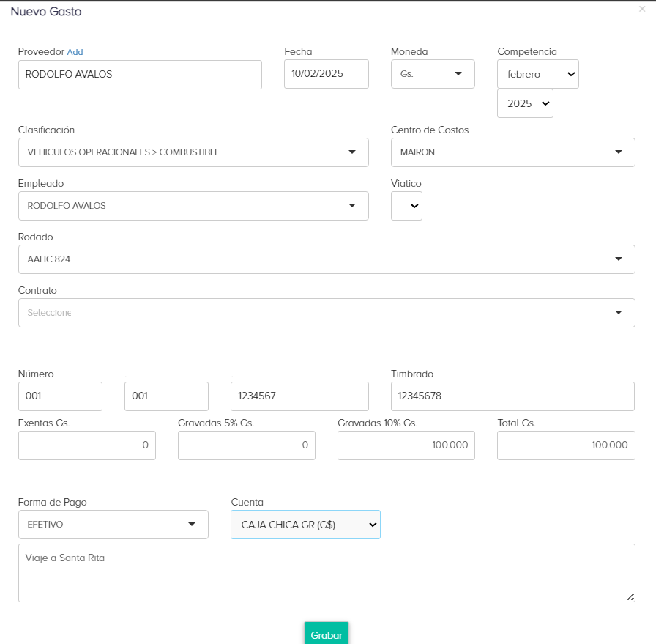Click the Timbrado input field
This screenshot has height=644, width=656.
click(x=512, y=396)
